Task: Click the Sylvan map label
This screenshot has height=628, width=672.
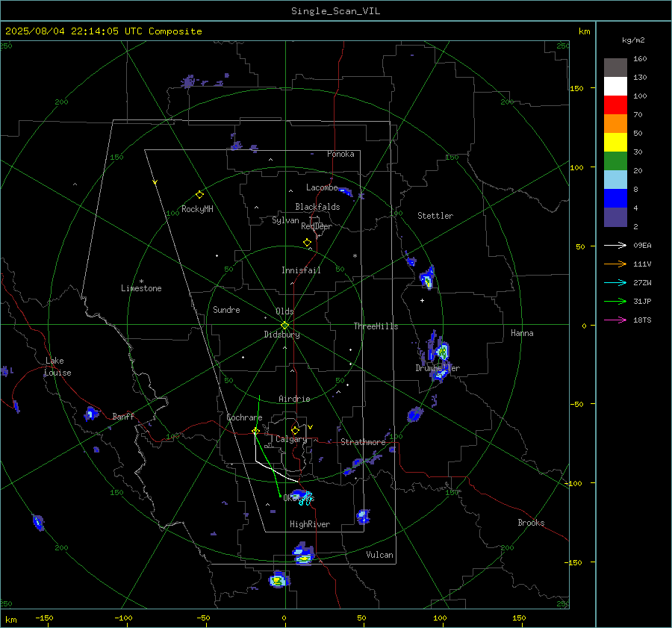Action: 285,221
